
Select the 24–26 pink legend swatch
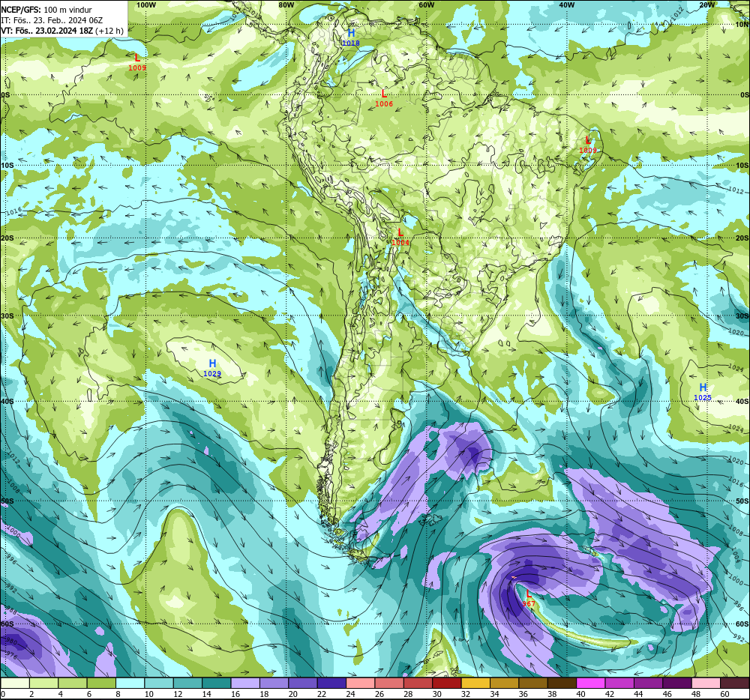pyautogui.click(x=360, y=683)
